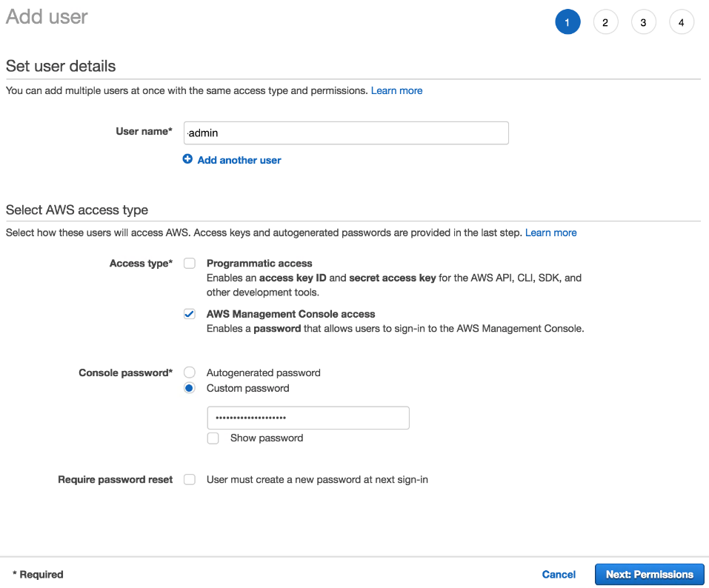Image resolution: width=709 pixels, height=588 pixels.
Task: Click the Add another user link
Action: point(239,160)
